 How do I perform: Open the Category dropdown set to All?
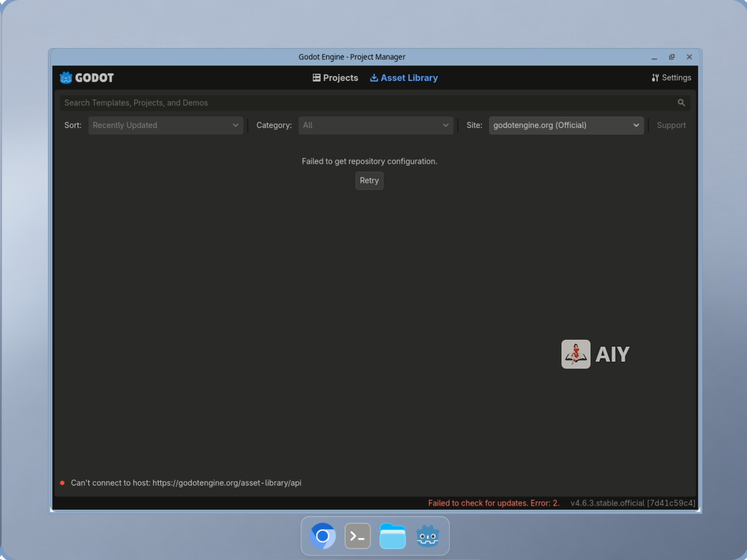pyautogui.click(x=375, y=125)
